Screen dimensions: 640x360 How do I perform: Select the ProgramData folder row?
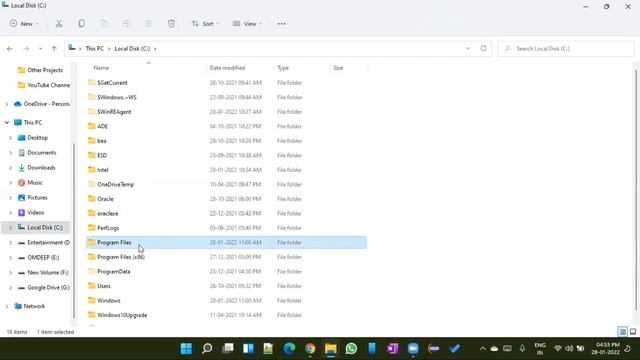tap(227, 271)
